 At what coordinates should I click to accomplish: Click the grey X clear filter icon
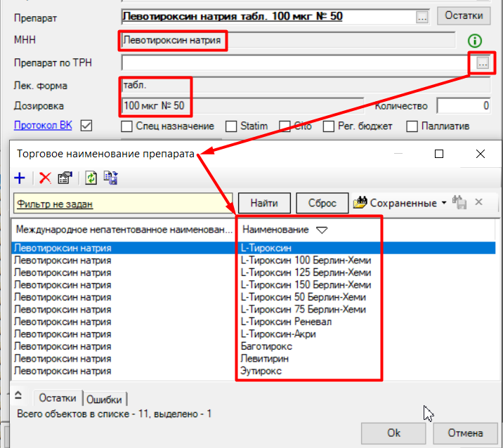point(478,202)
